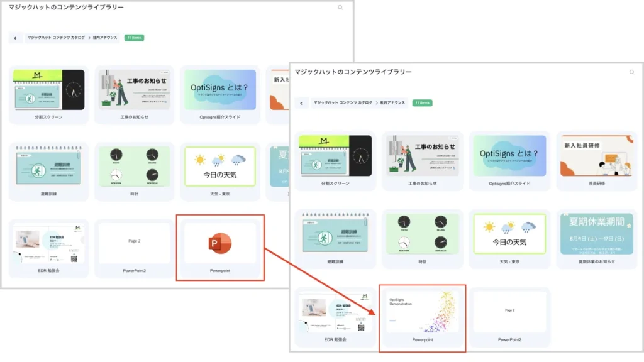This screenshot has height=362, width=644.
Task: Click the マジックハットのコンテンツライブラリー title in the front window
Action: pyautogui.click(x=353, y=72)
